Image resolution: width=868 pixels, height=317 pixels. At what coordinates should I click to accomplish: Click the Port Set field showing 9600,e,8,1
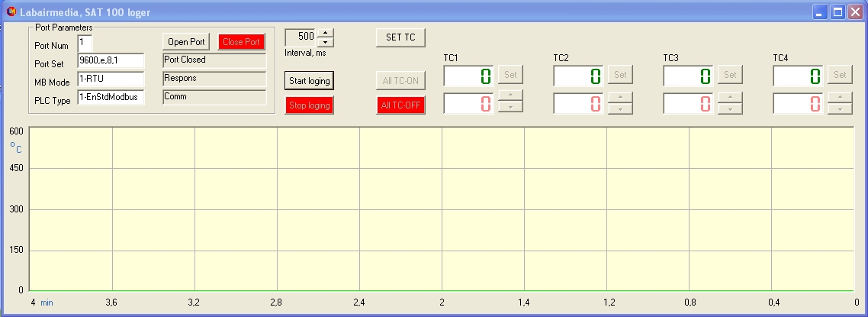tap(110, 61)
